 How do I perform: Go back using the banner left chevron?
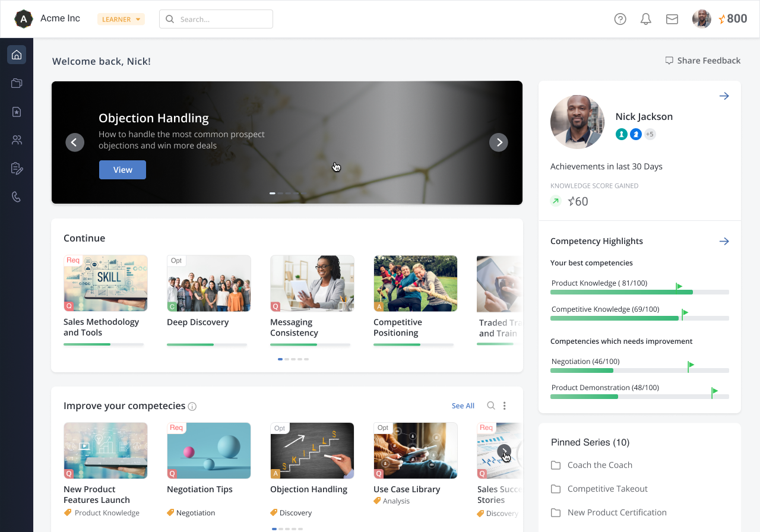point(75,142)
